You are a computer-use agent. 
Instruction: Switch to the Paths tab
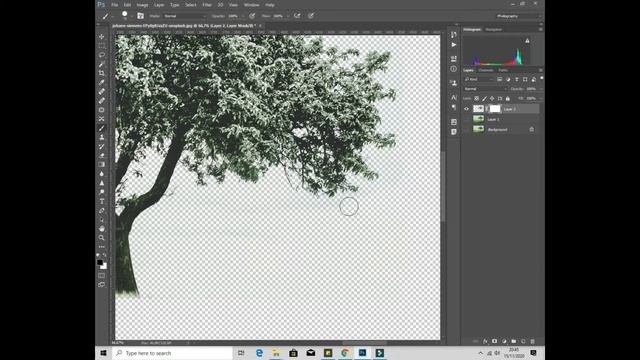coord(503,70)
